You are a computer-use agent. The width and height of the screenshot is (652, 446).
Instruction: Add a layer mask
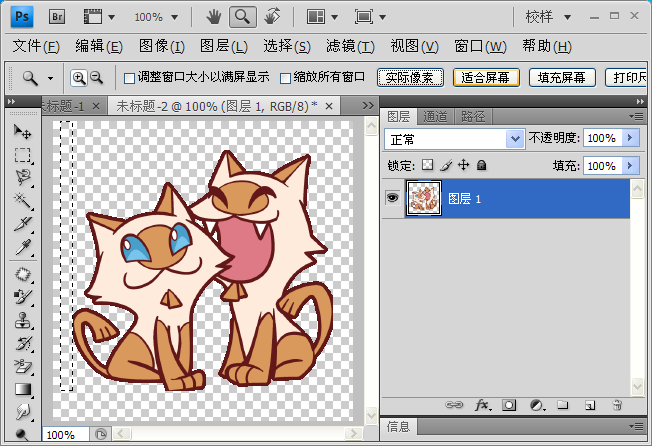click(x=509, y=405)
